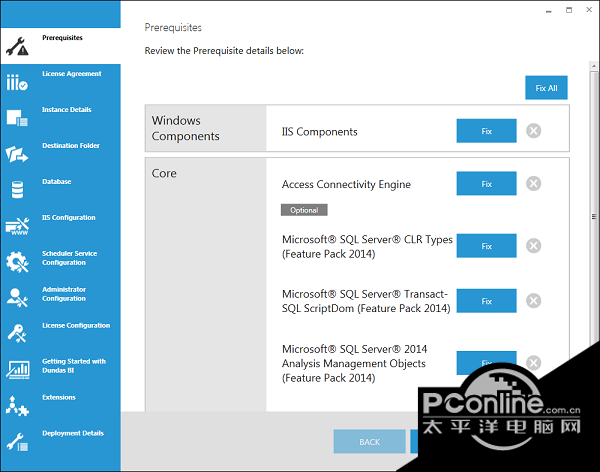Click the Administrator Configuration user icon

[17, 298]
